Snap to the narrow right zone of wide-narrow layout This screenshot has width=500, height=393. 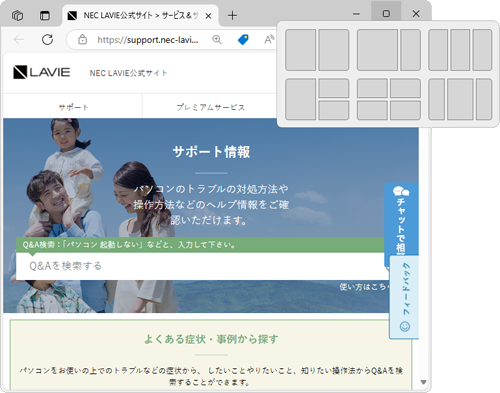coord(410,50)
